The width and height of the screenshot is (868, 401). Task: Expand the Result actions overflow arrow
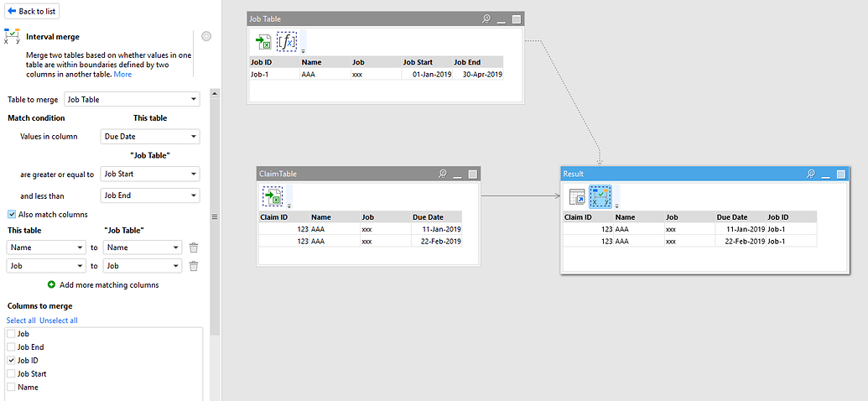(x=616, y=206)
